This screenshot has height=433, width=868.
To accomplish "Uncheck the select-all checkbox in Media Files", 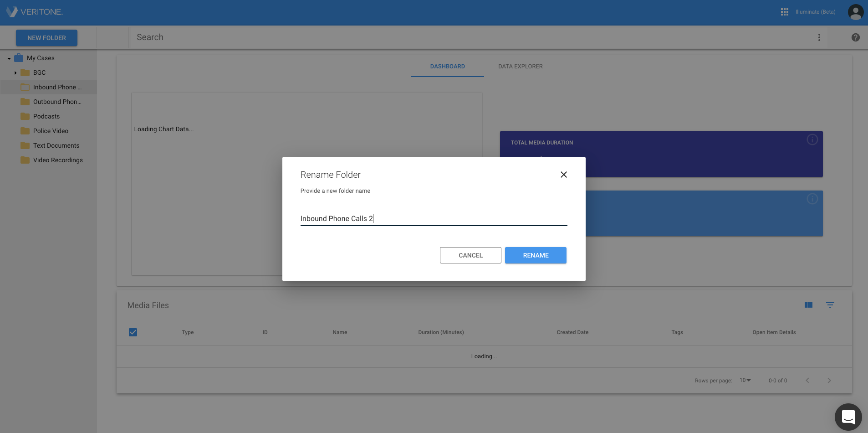I will (133, 332).
